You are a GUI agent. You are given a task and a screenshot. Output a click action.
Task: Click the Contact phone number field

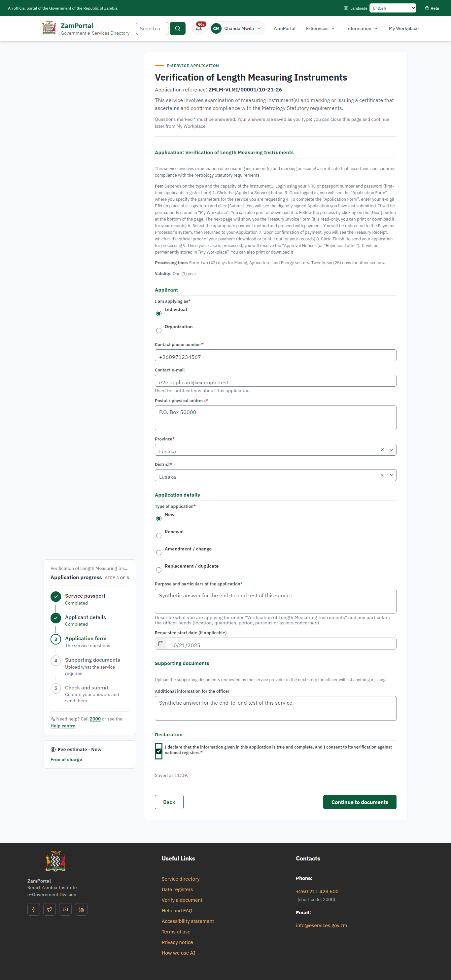point(276,355)
